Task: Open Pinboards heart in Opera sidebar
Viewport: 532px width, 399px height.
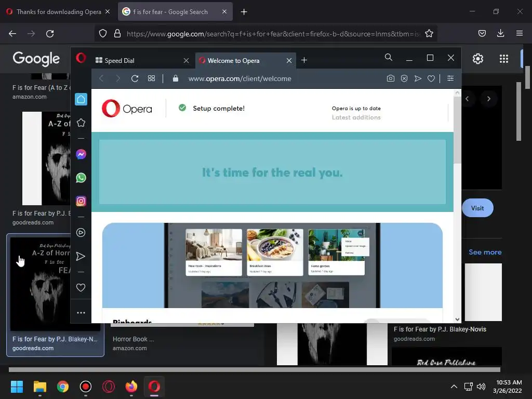Action: pyautogui.click(x=81, y=288)
